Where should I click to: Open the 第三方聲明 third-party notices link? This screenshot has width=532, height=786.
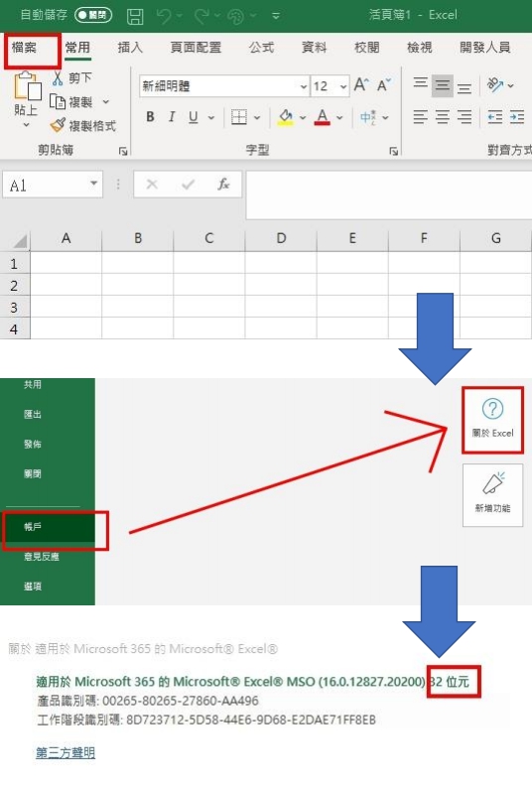pos(66,753)
